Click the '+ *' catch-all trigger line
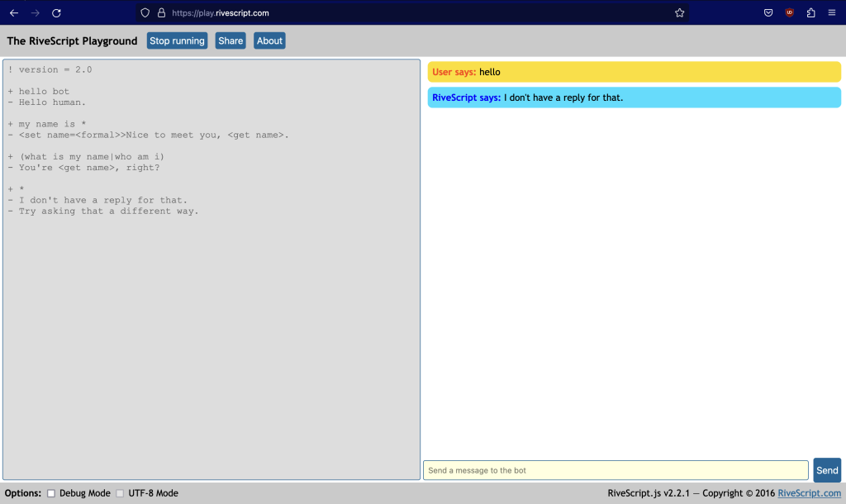This screenshot has height=504, width=846. coord(17,189)
